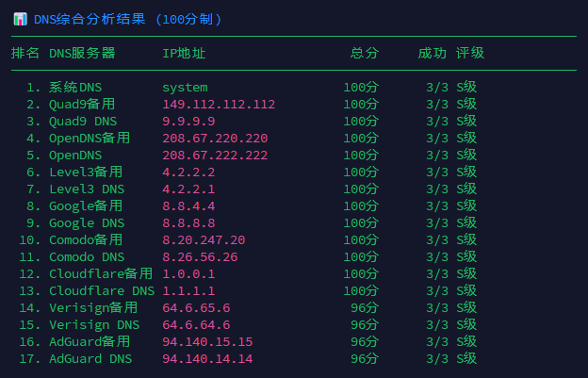
Task: Click the "100分" score in 系统DNS row
Action: pyautogui.click(x=361, y=88)
